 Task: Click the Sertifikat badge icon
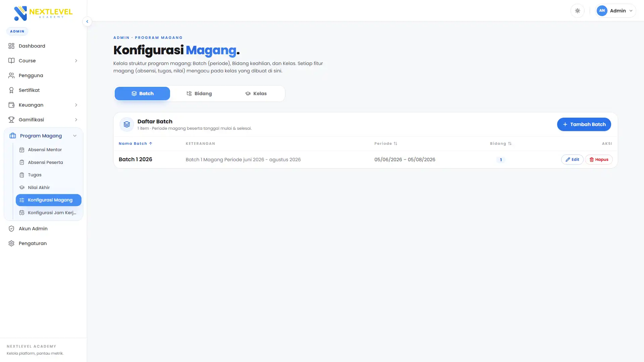(11, 90)
